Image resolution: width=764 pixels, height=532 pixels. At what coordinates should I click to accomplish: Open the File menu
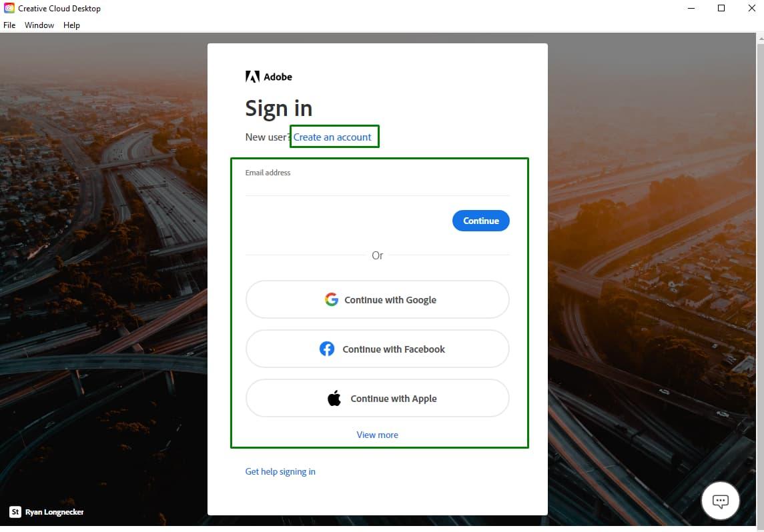9,25
